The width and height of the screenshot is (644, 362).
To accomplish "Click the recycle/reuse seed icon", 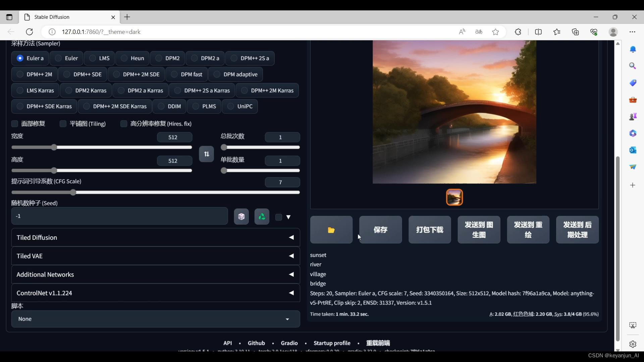I will point(262,216).
